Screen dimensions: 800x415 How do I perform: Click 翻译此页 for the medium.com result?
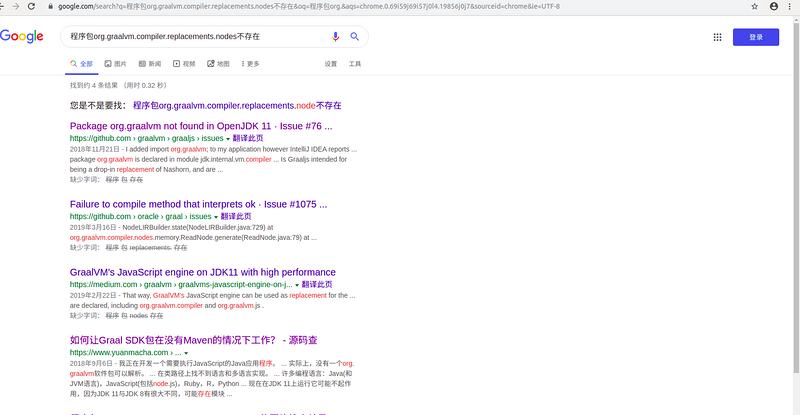click(x=317, y=284)
